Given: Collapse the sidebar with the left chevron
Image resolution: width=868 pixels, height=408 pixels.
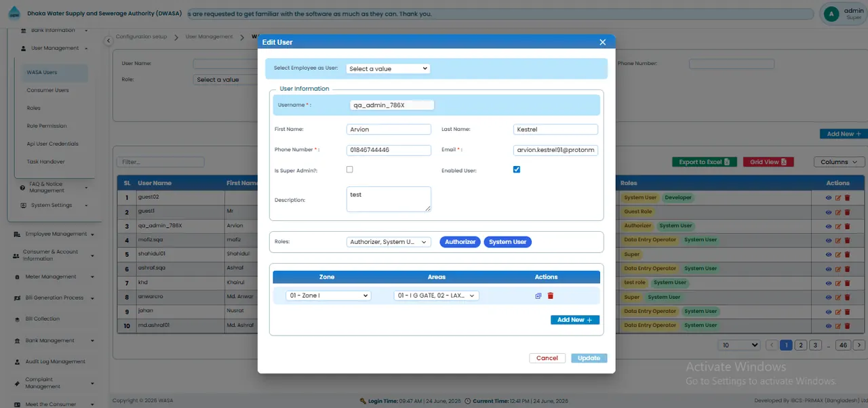Looking at the screenshot, I should tap(108, 41).
